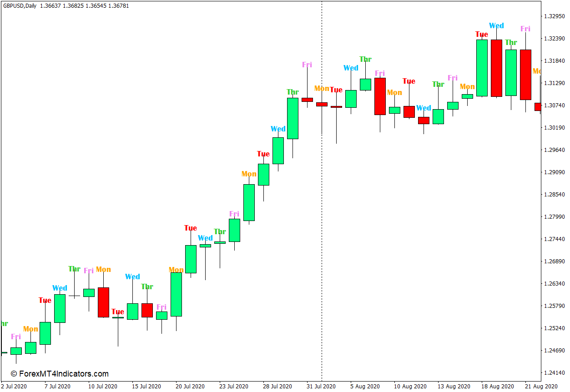570x392 pixels.
Task: Click the 2 Jul 2020 date label
Action: pyautogui.click(x=15, y=387)
